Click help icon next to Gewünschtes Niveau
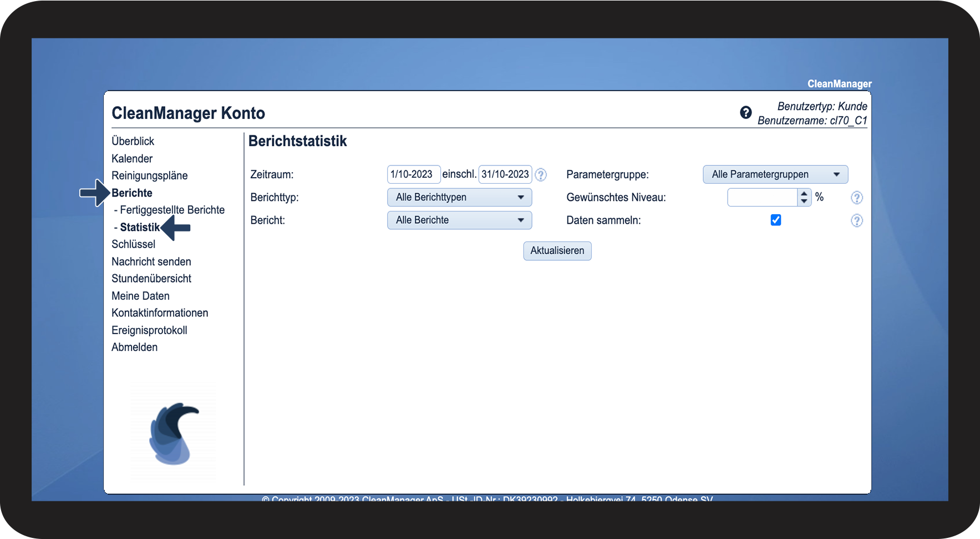 pyautogui.click(x=856, y=198)
